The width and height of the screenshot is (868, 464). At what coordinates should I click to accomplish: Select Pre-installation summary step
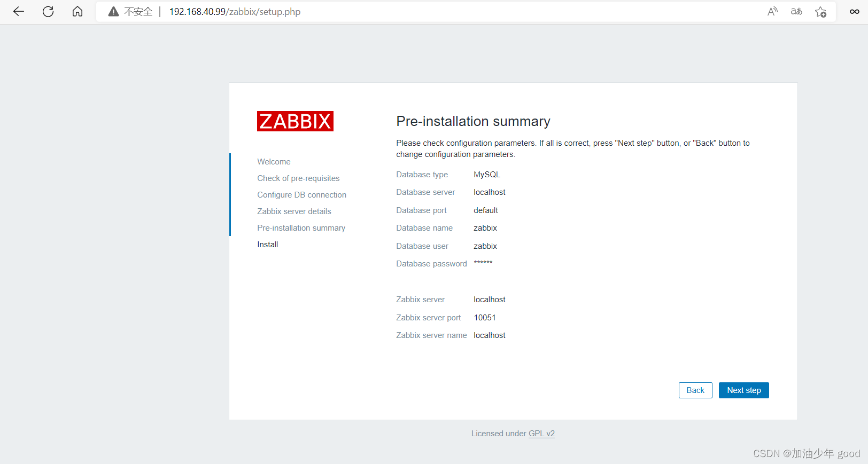(x=301, y=228)
